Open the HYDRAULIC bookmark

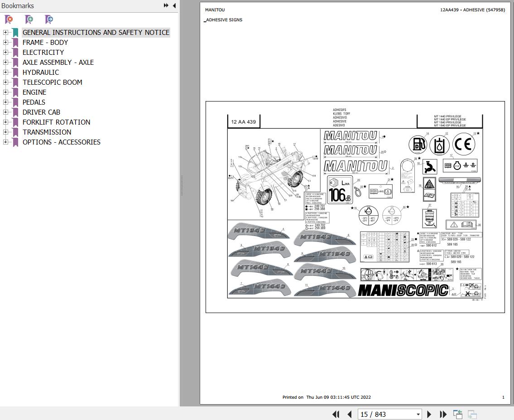(41, 72)
